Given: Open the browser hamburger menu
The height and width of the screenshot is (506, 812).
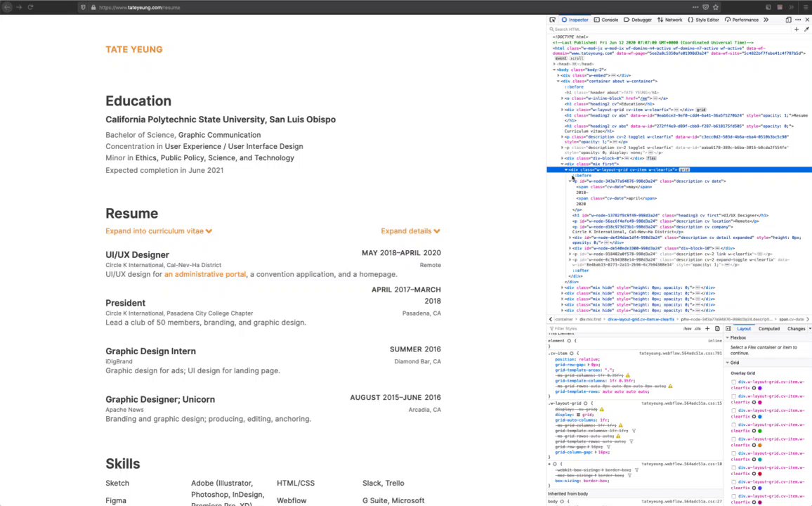Looking at the screenshot, I should point(805,7).
